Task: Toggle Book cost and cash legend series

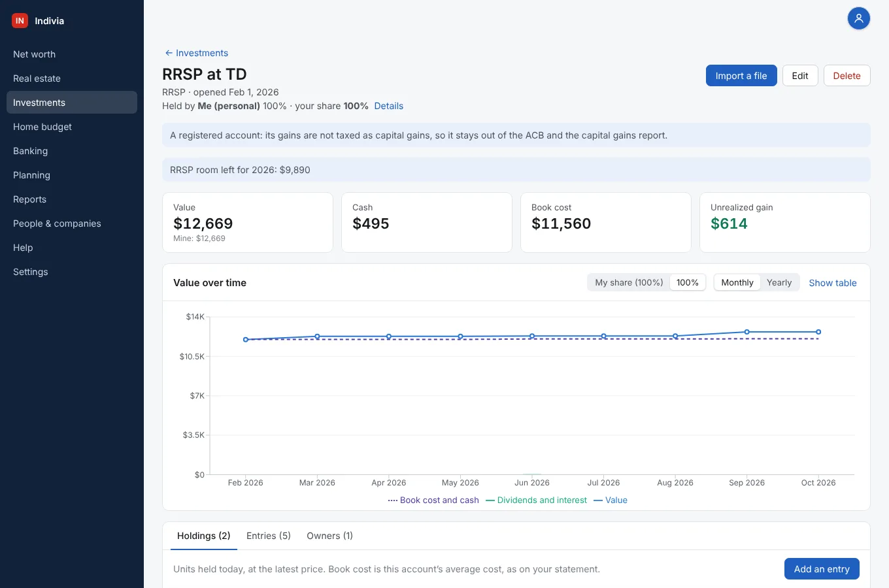Action: click(x=433, y=500)
